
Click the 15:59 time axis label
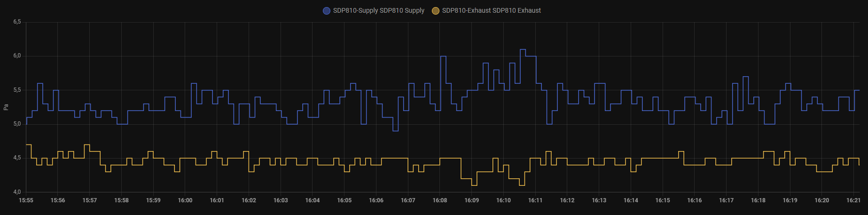click(x=153, y=200)
